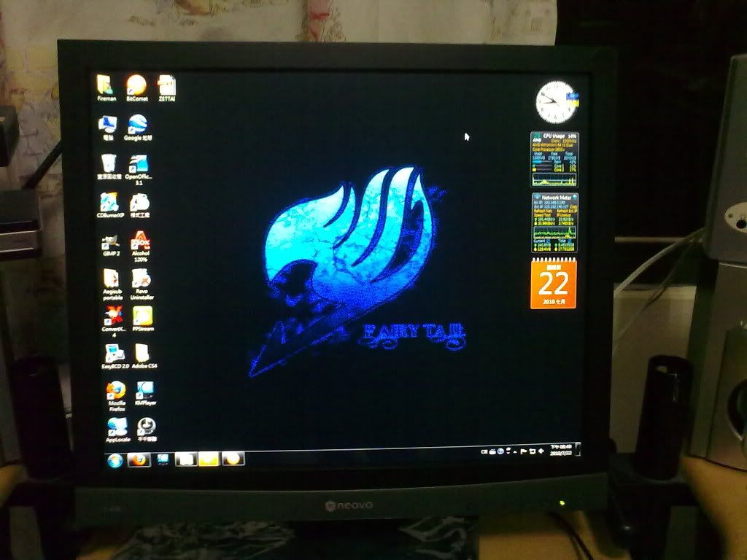Click the analog clock gadget

(557, 102)
